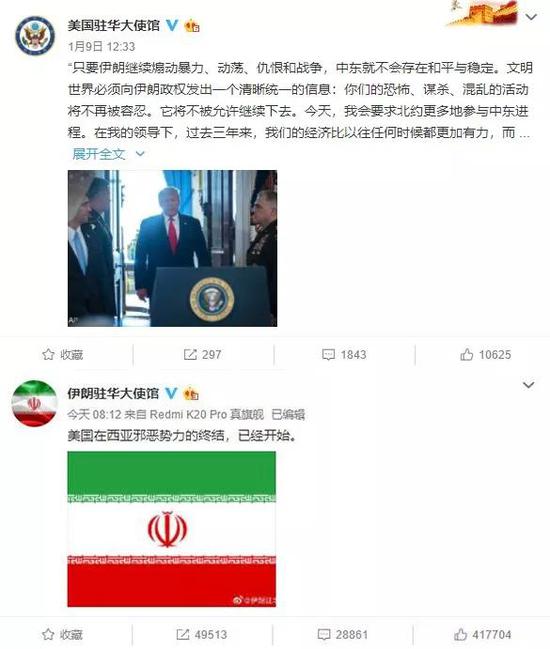Click the US Embassy round seal avatar
Image resolution: width=550 pixels, height=649 pixels.
click(35, 35)
